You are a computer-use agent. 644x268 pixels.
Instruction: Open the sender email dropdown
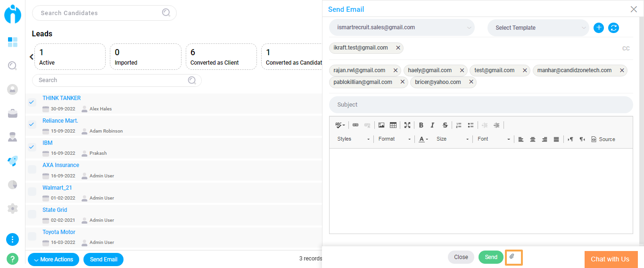coord(402,28)
